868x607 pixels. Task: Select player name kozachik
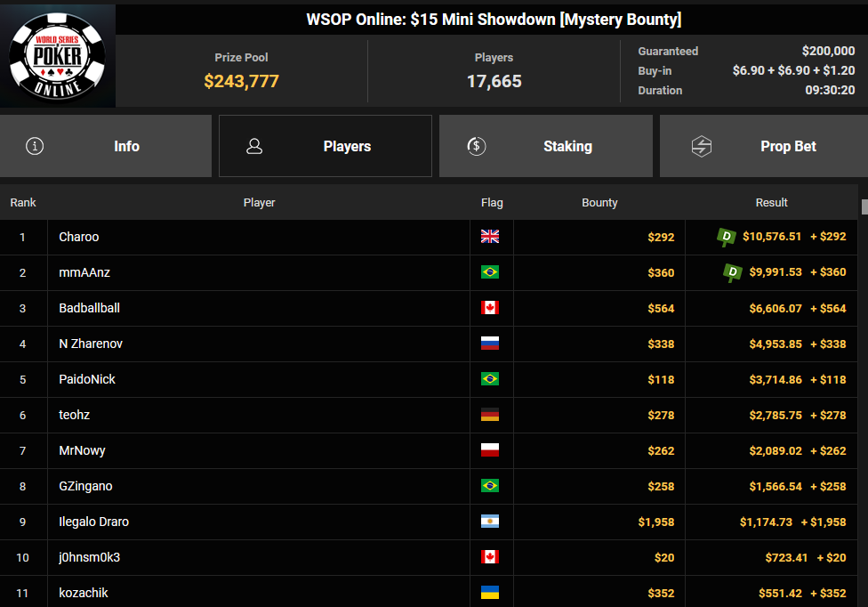[84, 593]
